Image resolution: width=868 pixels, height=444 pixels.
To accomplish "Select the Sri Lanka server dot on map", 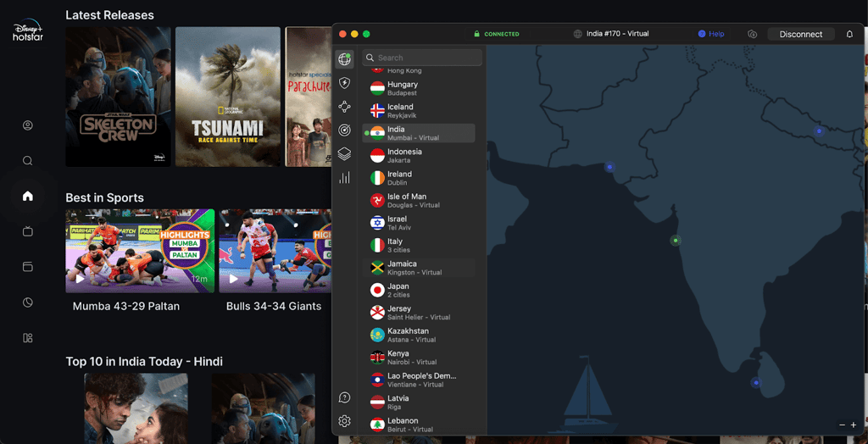I will pyautogui.click(x=755, y=382).
